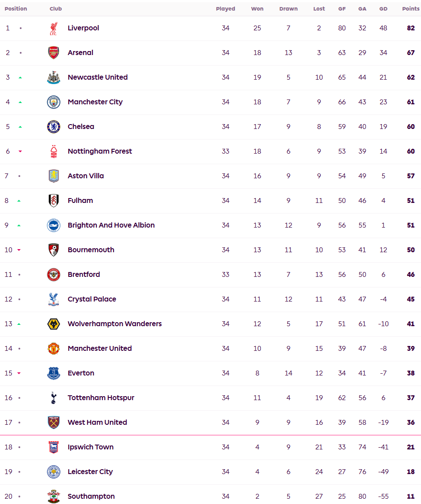Click Newcastle United's green up-movement arrow
The image size is (421, 504).
tap(20, 77)
